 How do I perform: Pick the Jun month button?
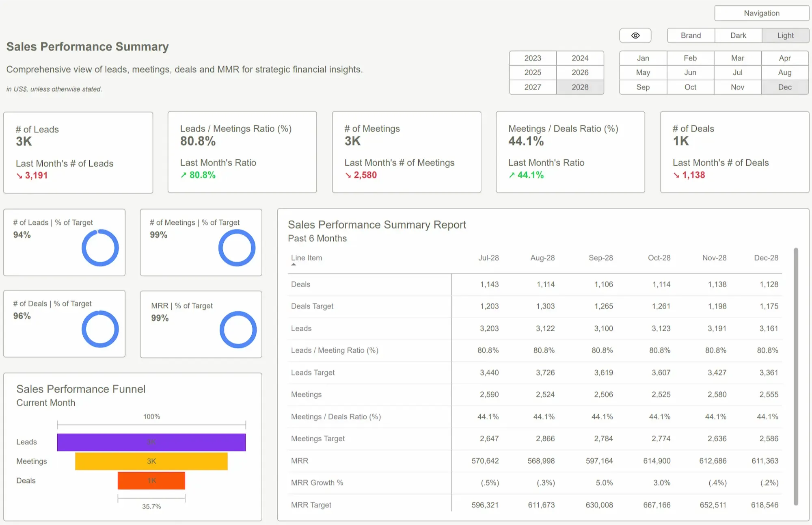690,72
